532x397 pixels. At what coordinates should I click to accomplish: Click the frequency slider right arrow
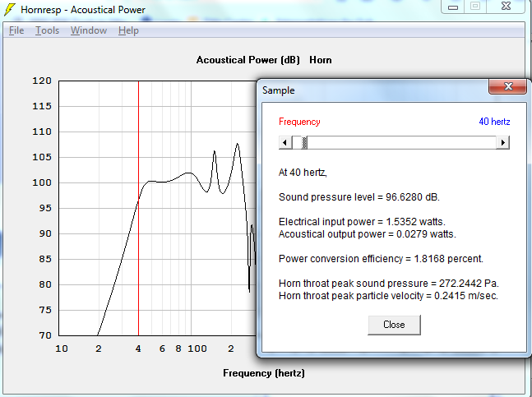503,142
